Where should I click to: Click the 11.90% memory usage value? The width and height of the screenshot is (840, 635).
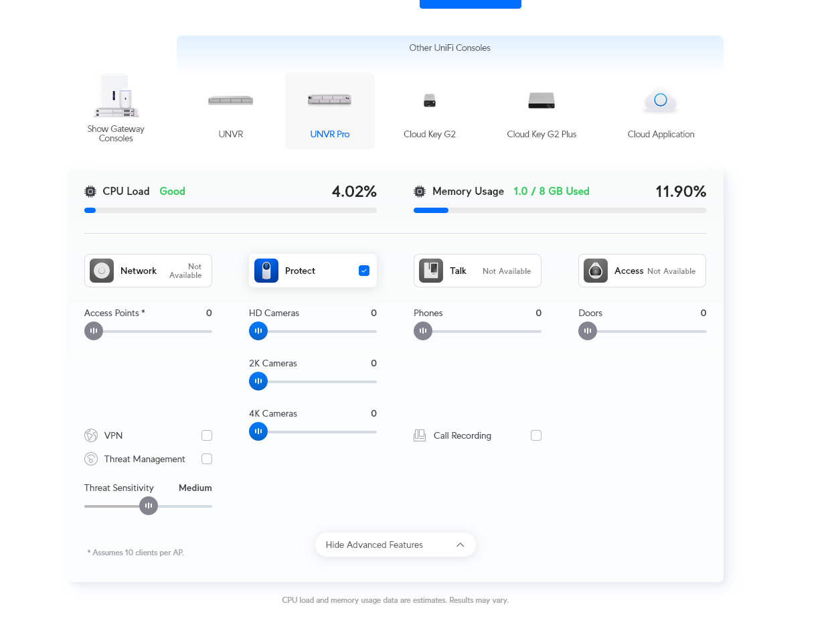coord(681,192)
